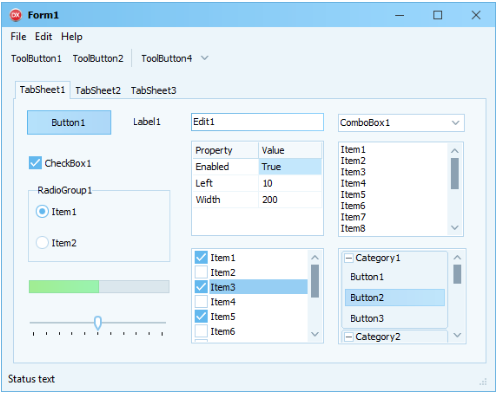Open the File menu
Viewport: 496px width, 394px height.
pyautogui.click(x=18, y=36)
